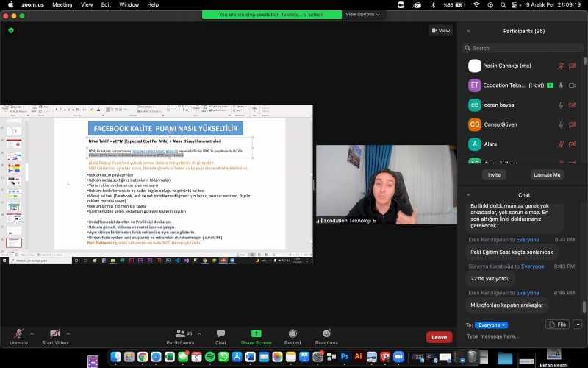The image size is (588, 368).
Task: Open Photos from the dock
Action: [278, 356]
